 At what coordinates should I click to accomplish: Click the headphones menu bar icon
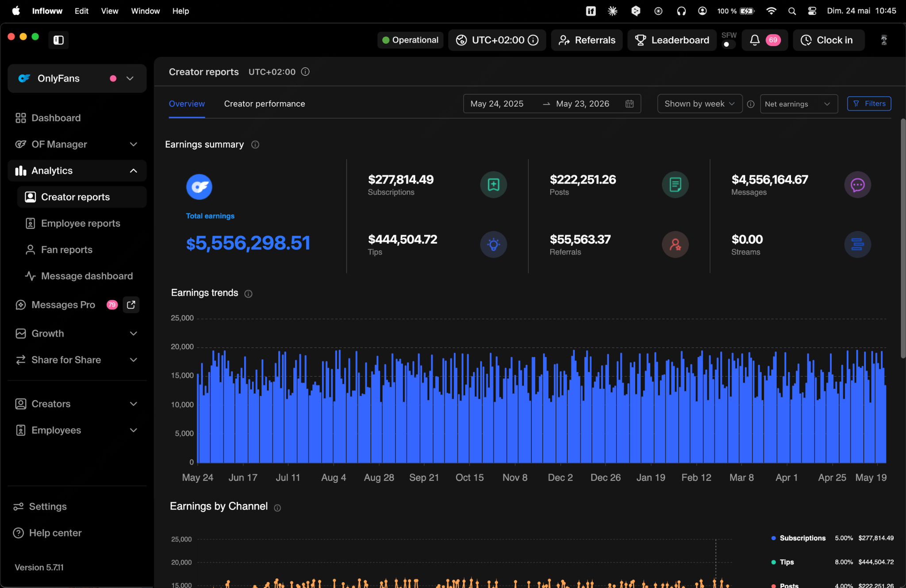point(681,11)
